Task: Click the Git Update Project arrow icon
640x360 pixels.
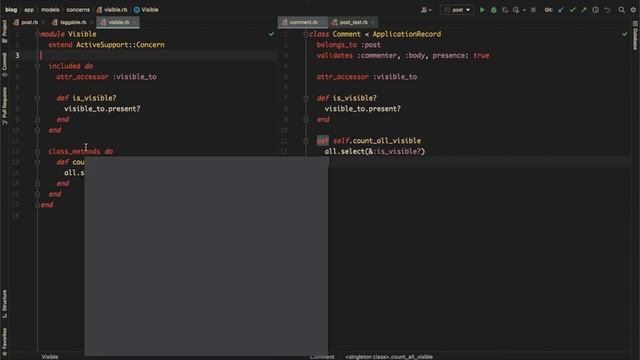Action: tap(561, 10)
